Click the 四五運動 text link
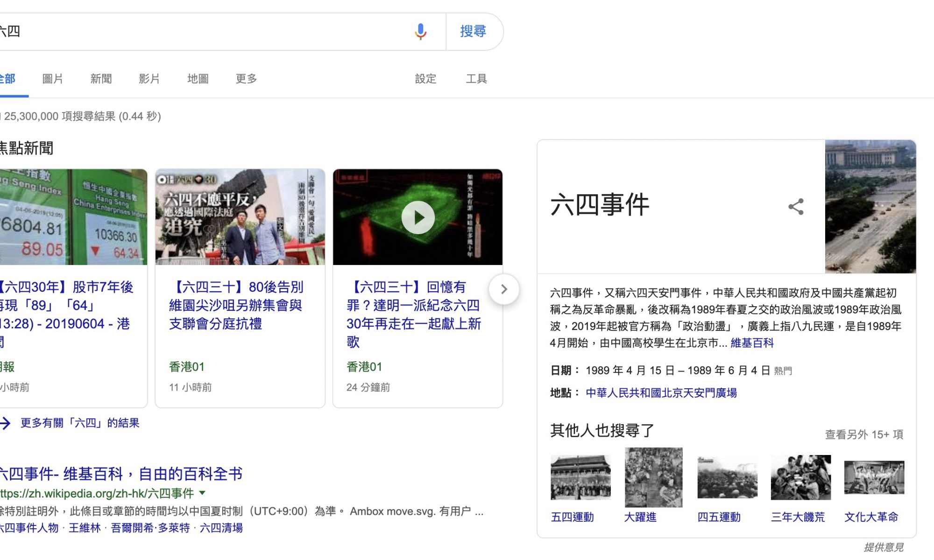This screenshot has width=934, height=560. click(719, 517)
